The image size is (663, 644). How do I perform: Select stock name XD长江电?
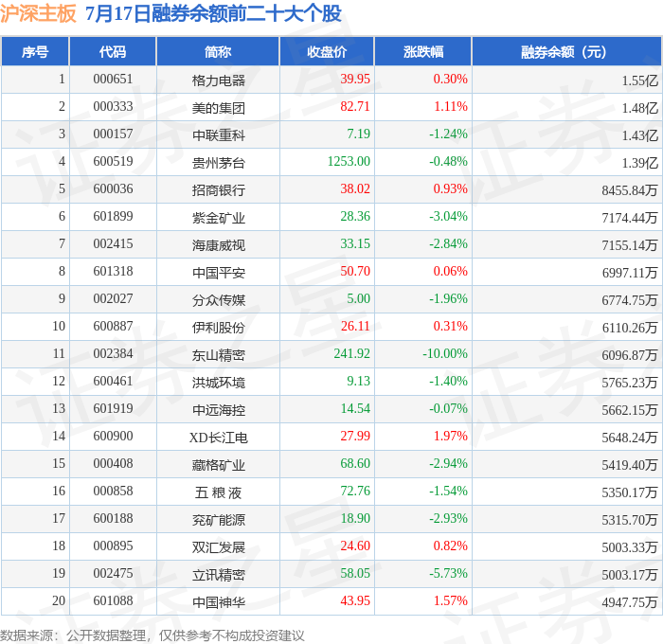219,438
